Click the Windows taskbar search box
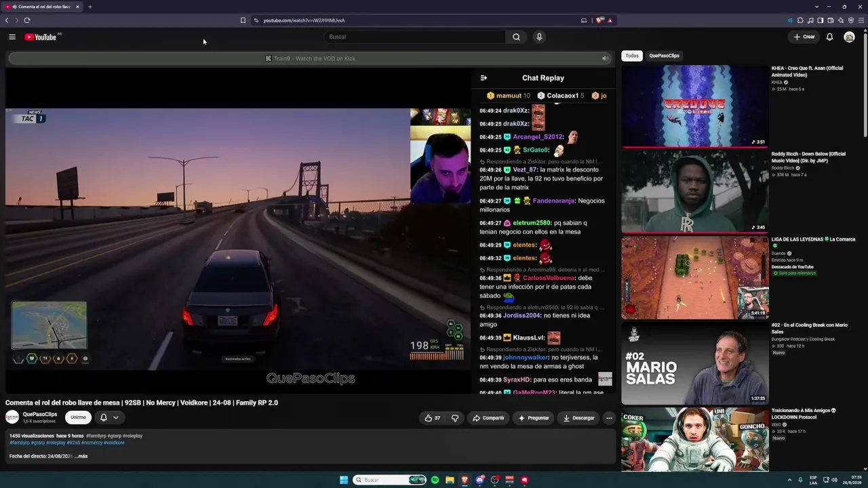Screen dimensions: 868x488 tap(389, 480)
